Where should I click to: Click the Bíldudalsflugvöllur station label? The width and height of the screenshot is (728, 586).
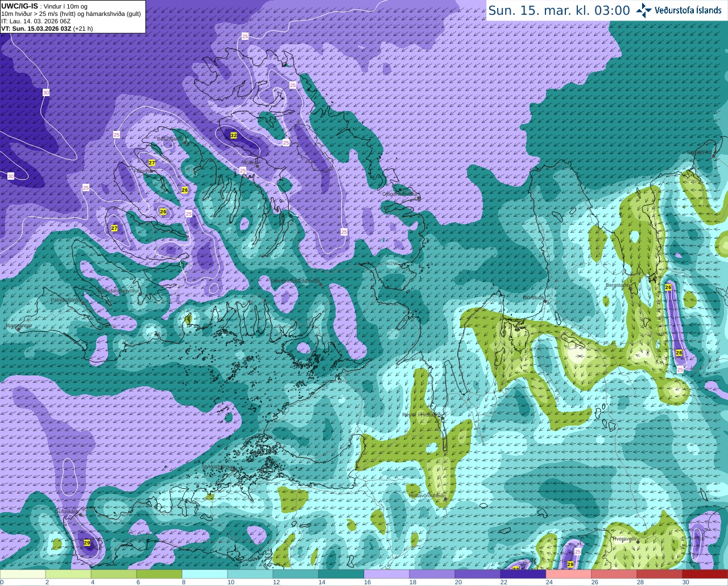[x=118, y=290]
